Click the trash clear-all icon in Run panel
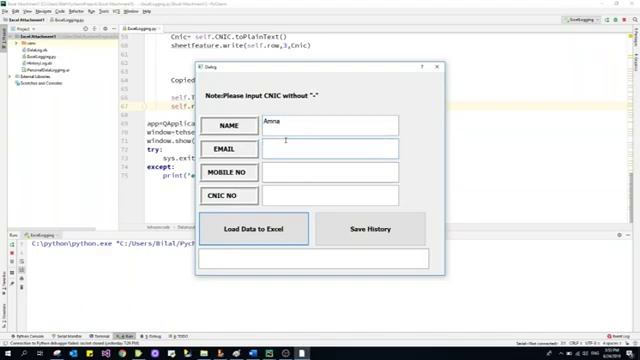The width and height of the screenshot is (640, 360). [22, 287]
